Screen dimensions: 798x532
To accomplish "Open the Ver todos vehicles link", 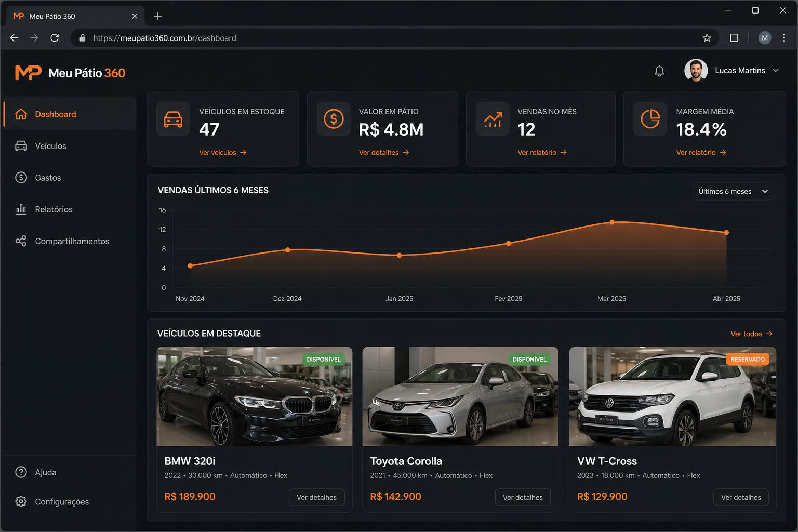I will coord(752,334).
